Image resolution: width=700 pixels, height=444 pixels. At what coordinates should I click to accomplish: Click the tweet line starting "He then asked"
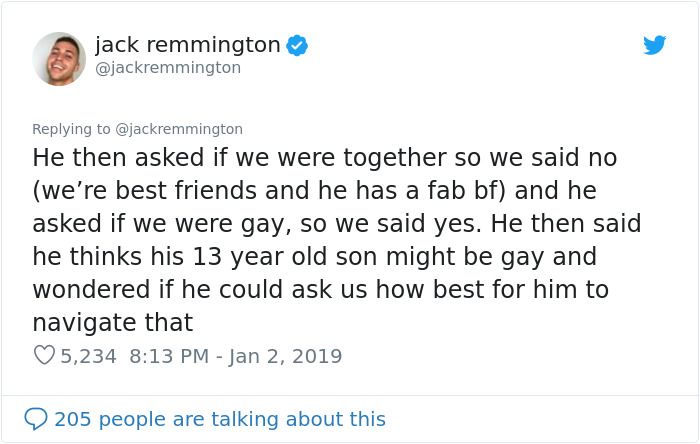pyautogui.click(x=325, y=158)
